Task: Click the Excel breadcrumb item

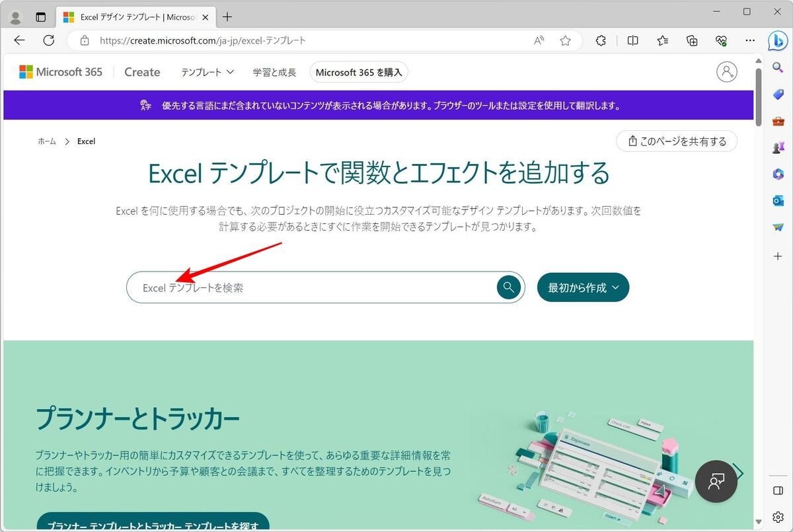Action: (86, 141)
